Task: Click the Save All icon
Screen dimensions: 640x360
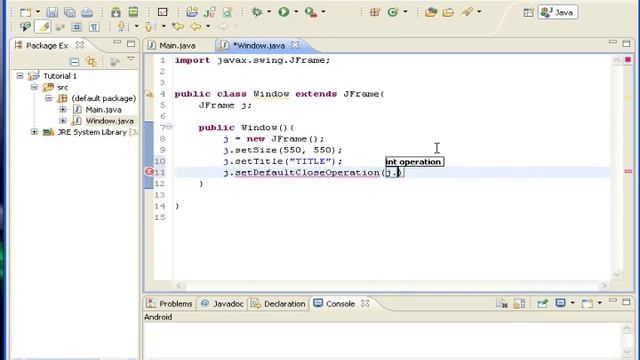Action: click(x=69, y=12)
